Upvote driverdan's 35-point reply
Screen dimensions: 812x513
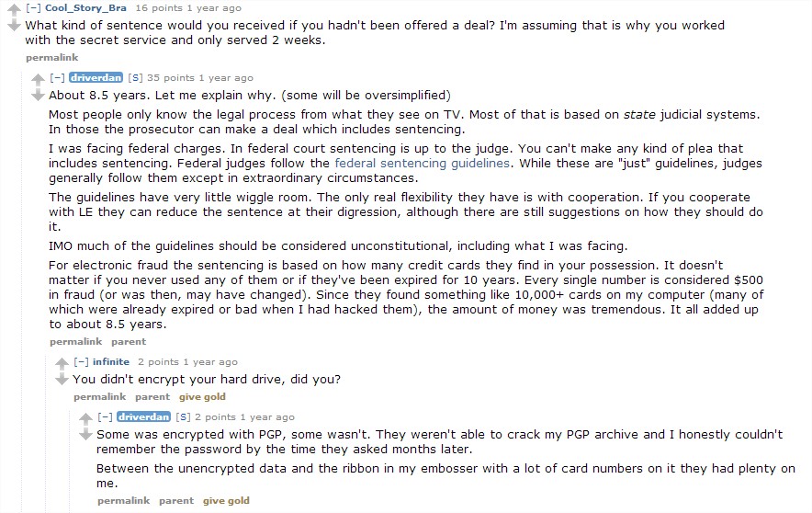click(x=38, y=79)
